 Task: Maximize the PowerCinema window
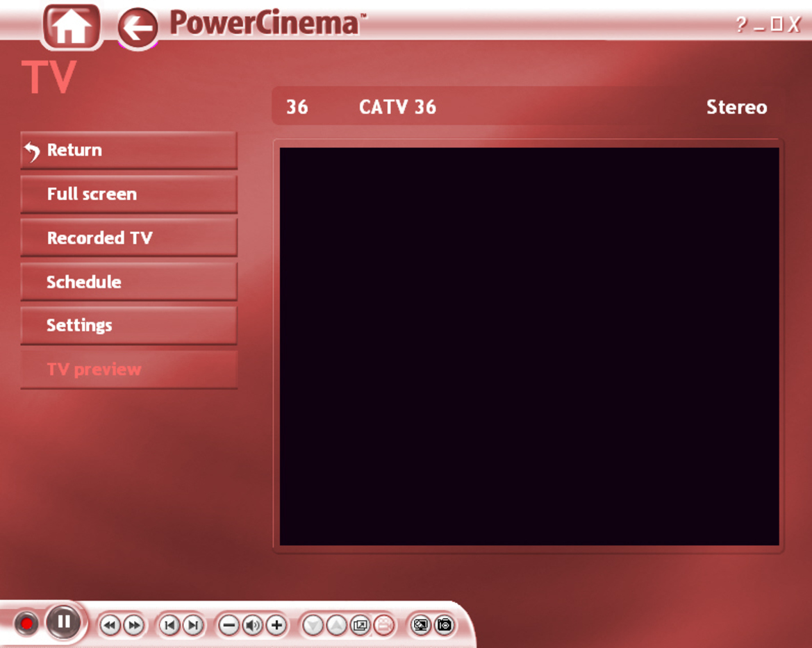click(x=777, y=24)
